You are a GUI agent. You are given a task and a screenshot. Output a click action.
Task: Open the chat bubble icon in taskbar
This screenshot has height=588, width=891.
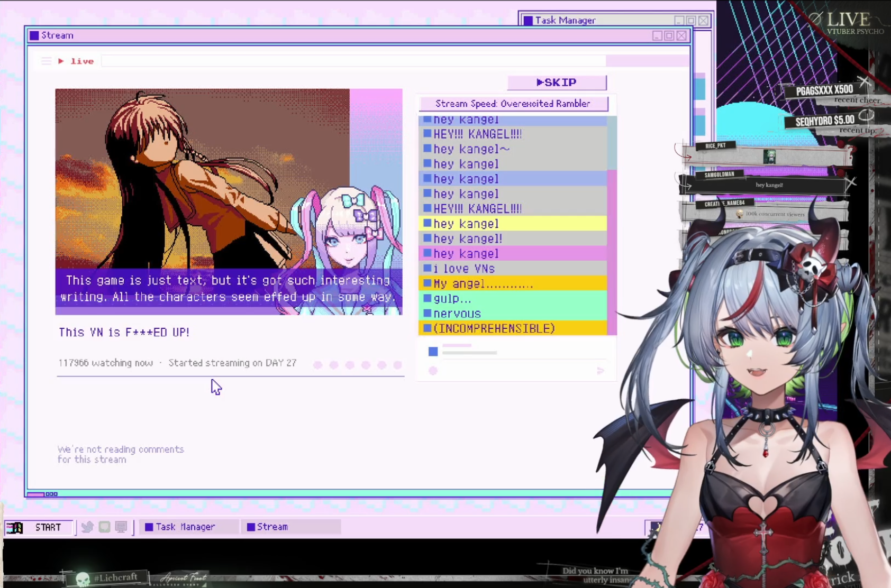[104, 527]
